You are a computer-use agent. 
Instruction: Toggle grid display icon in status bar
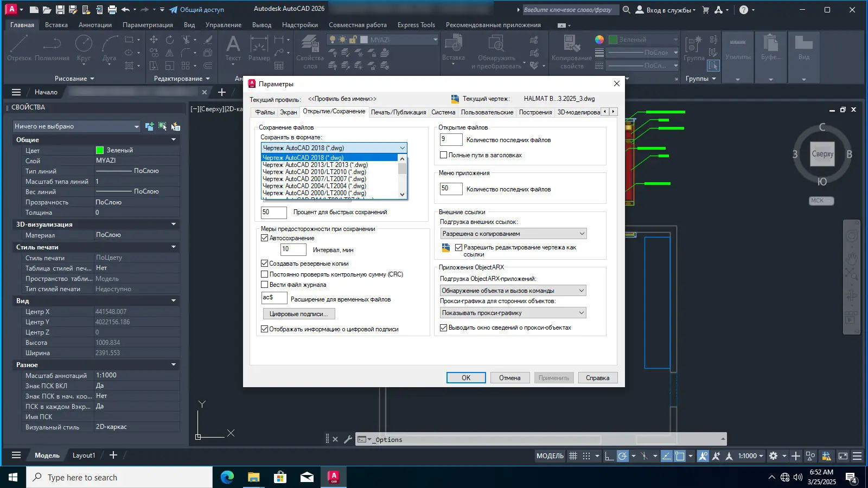coord(573,456)
